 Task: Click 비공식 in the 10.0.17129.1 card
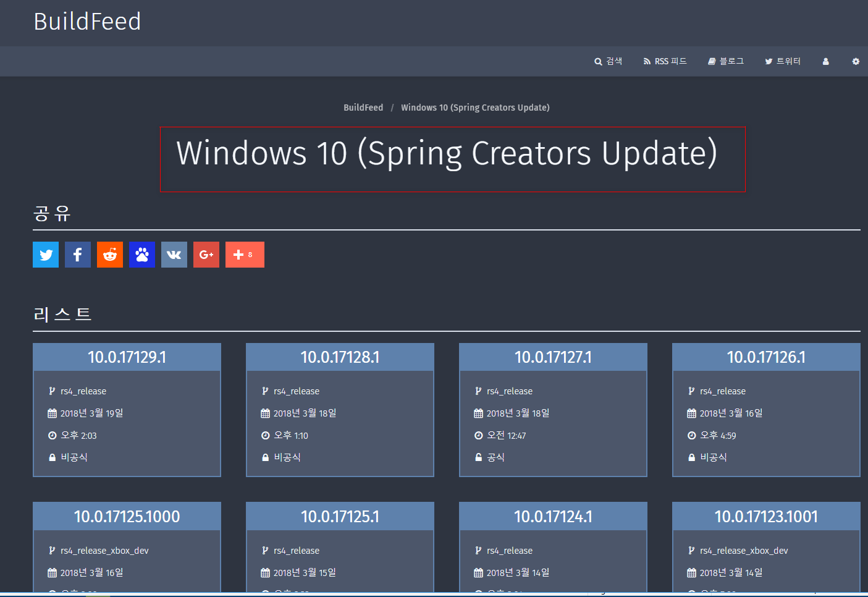coord(74,457)
